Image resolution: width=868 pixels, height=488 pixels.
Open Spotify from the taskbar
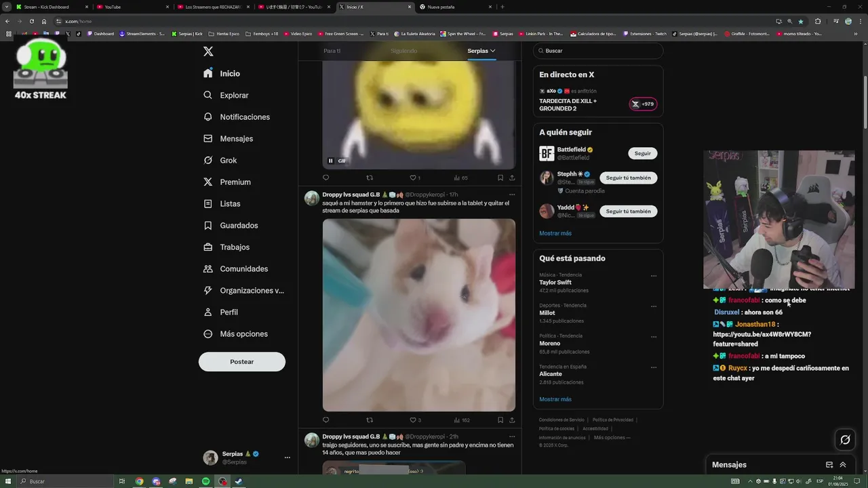pyautogui.click(x=205, y=481)
